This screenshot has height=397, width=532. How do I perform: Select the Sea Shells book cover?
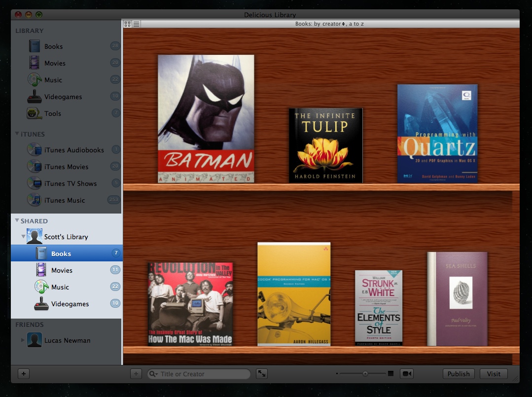[x=457, y=299]
